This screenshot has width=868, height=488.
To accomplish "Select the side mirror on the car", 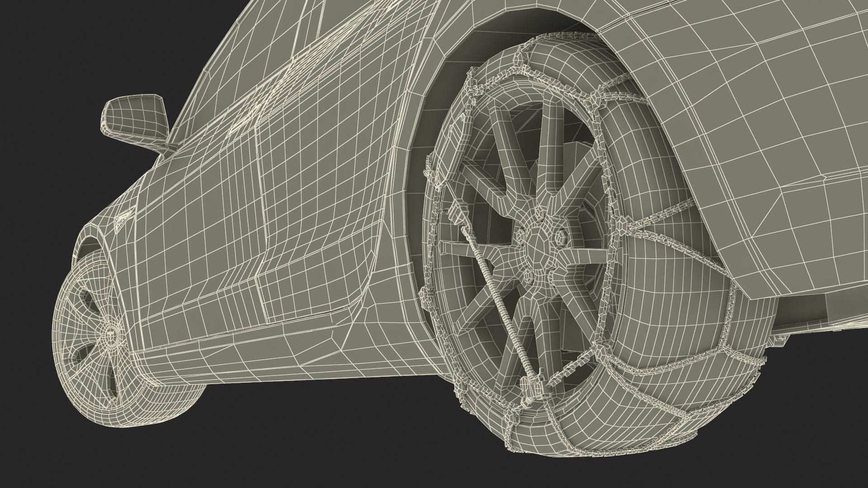I will point(135,122).
